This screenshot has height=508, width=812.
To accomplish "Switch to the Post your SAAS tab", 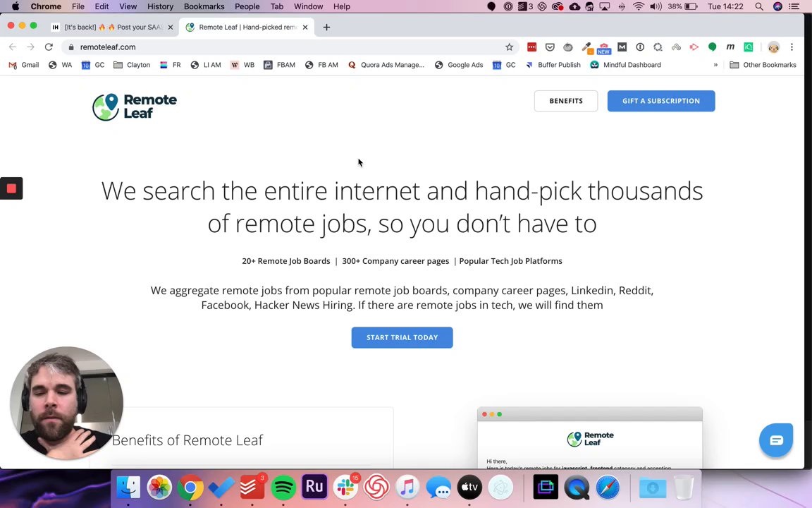I will tap(112, 27).
